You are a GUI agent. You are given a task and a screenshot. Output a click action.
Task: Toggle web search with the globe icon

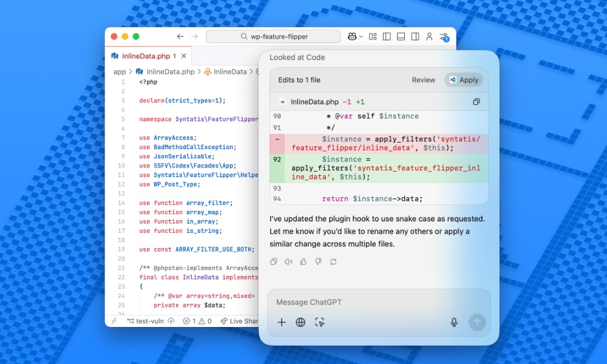coord(300,322)
